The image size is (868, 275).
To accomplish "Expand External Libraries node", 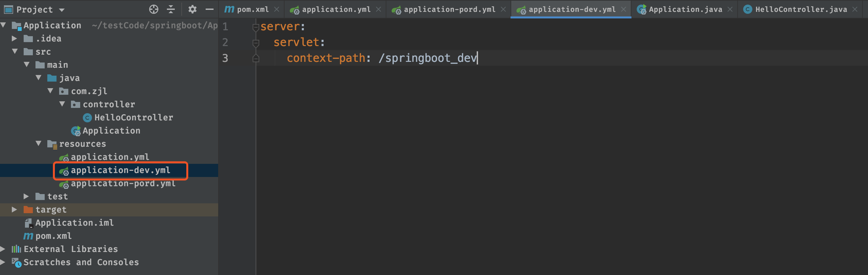I will point(3,249).
